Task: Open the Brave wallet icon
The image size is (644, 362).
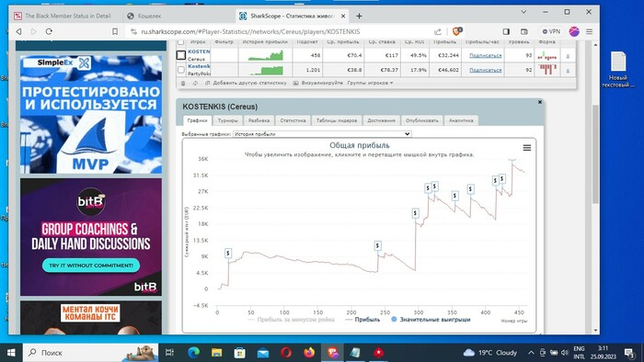Action: point(524,31)
